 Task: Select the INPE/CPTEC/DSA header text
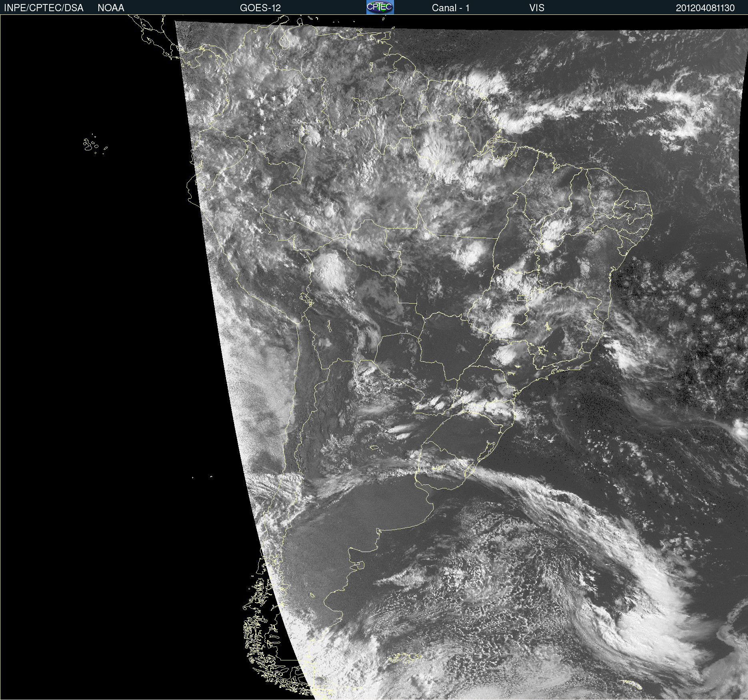pyautogui.click(x=44, y=8)
